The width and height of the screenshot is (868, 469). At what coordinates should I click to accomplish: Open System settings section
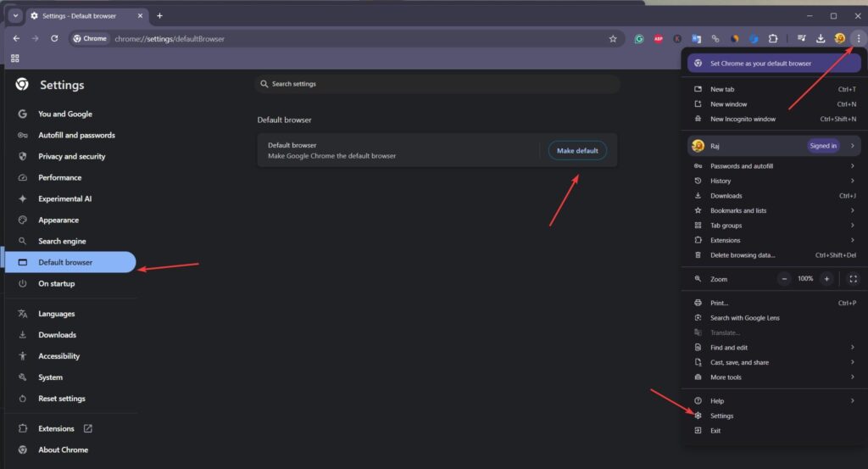50,377
